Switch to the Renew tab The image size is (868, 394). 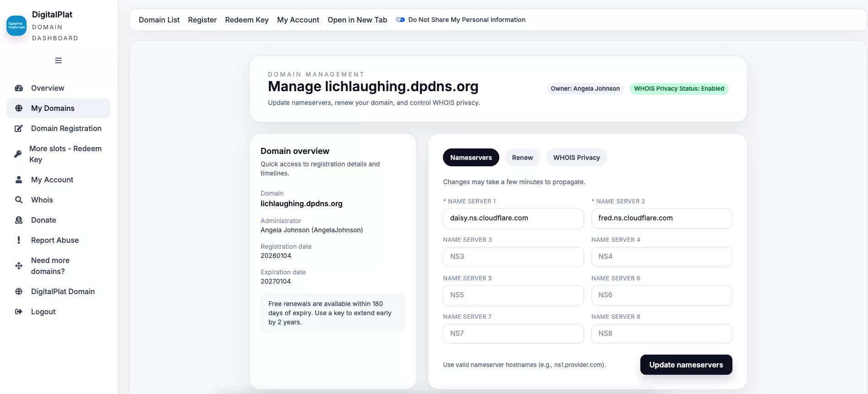522,158
